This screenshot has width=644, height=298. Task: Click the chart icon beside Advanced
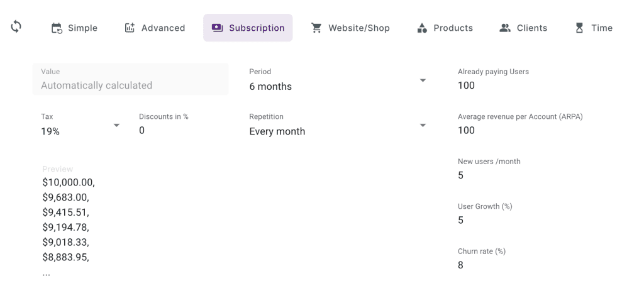point(130,28)
